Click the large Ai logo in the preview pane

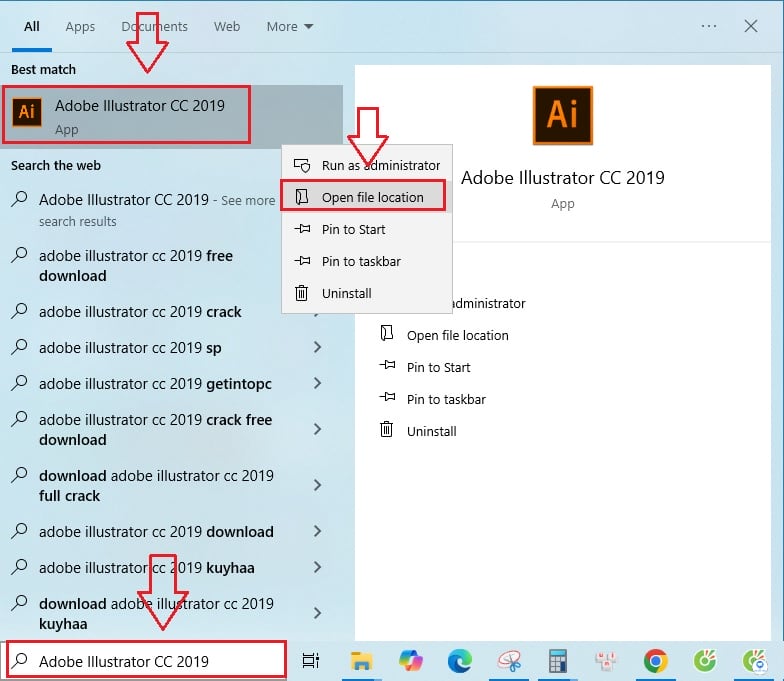[x=562, y=116]
